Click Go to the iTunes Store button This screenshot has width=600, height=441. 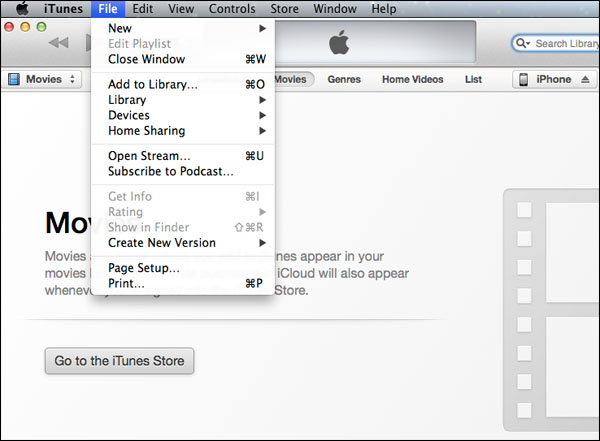click(119, 361)
